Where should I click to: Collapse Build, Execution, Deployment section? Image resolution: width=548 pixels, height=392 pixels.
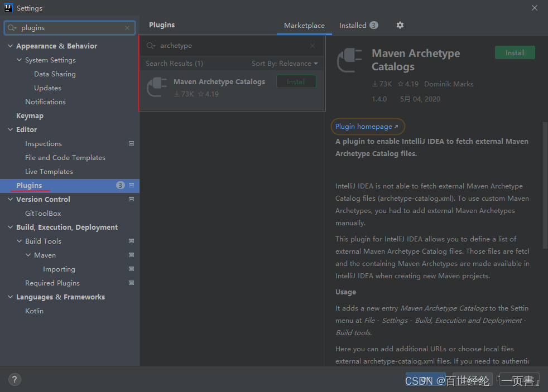(x=11, y=228)
